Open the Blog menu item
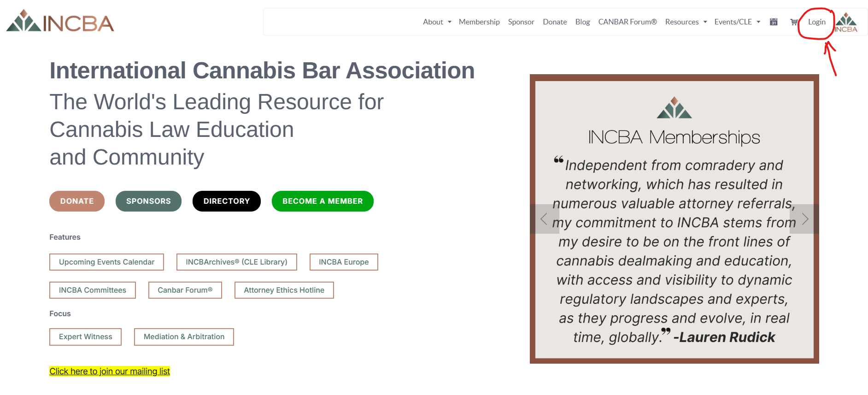This screenshot has width=868, height=395. 582,22
